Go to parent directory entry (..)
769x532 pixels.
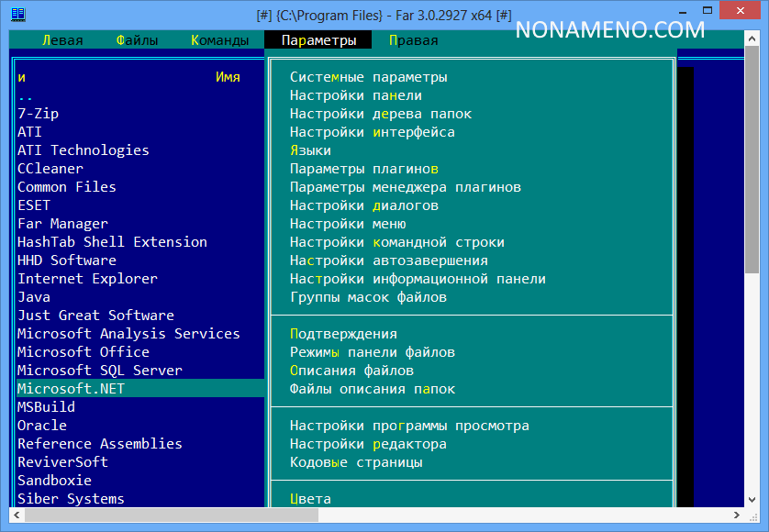[26, 96]
